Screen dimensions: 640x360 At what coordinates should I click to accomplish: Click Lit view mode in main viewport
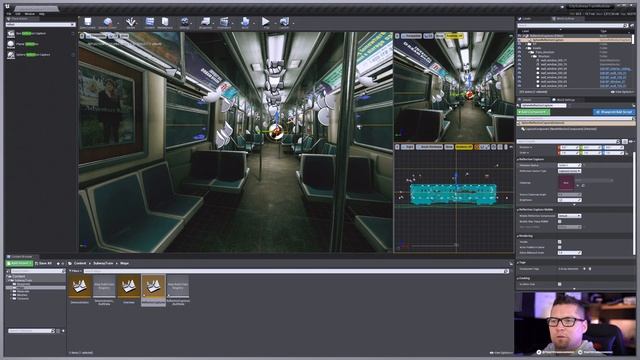point(113,36)
